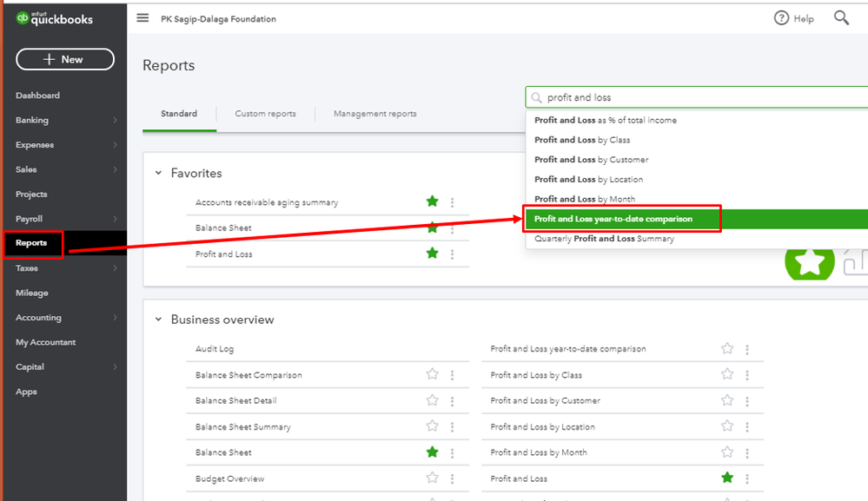
Task: Click the QuickBooks logo
Action: tap(55, 19)
